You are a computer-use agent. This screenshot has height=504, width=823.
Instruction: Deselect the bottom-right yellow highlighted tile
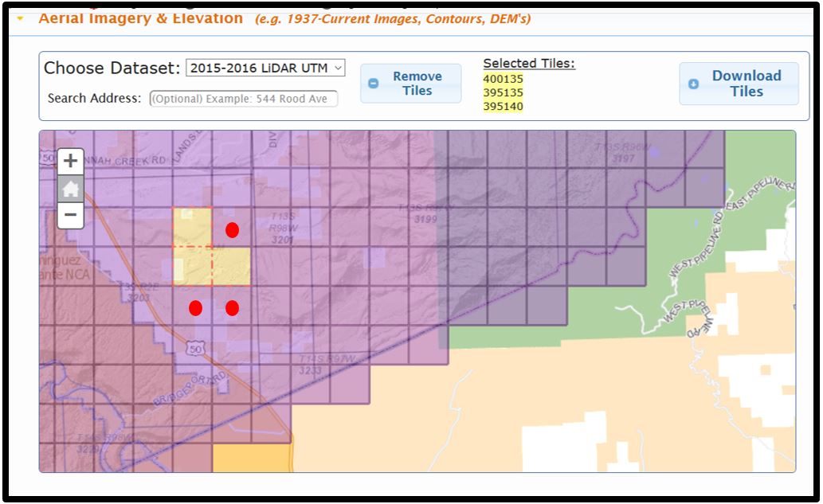[x=231, y=267]
